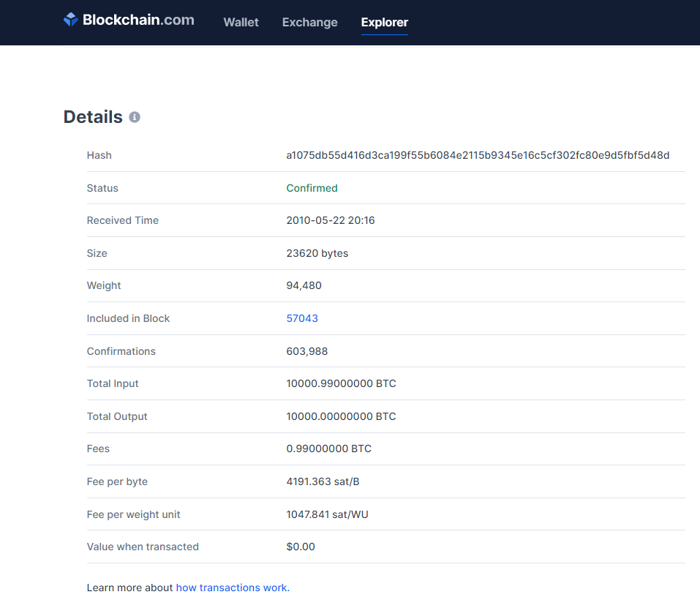
Task: Click the Weight value 94,480
Action: tap(304, 285)
